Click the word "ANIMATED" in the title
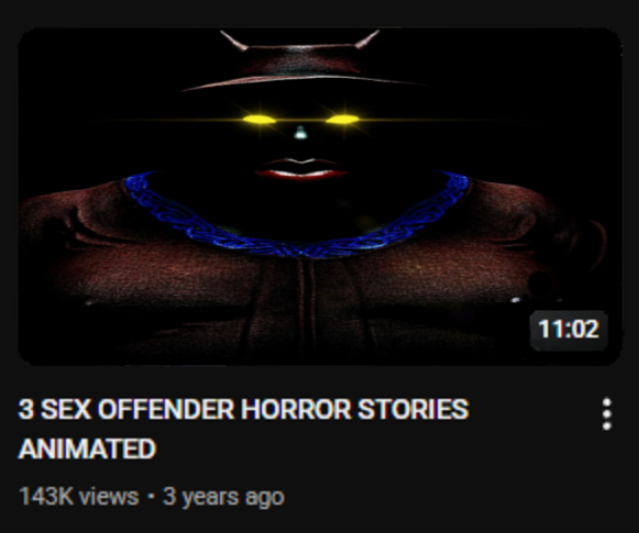 [87, 449]
